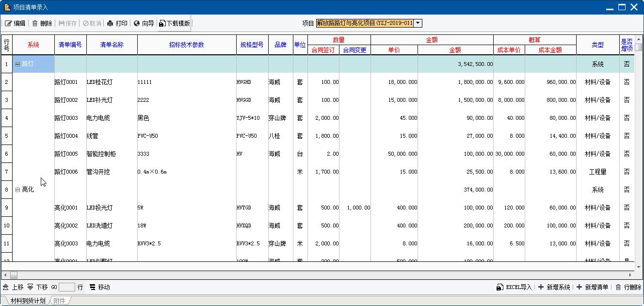Click the 删除 (Delete) trash icon
644x306 pixels.
tap(35, 23)
